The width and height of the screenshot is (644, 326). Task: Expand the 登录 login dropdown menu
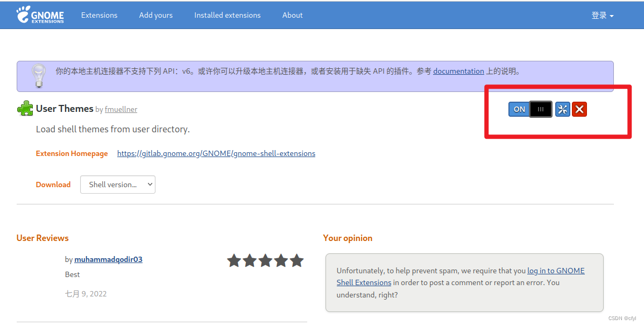coord(602,15)
